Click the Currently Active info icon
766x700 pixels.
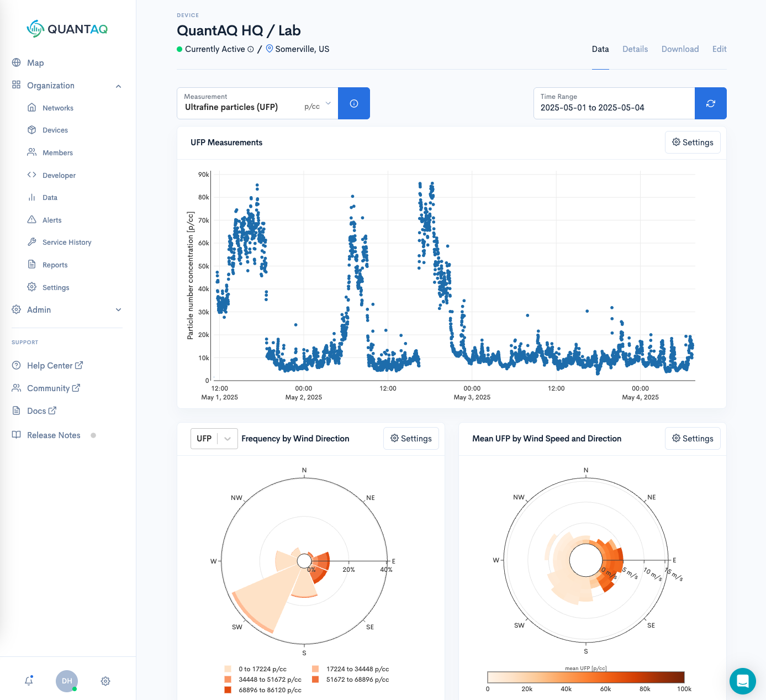[x=251, y=49]
